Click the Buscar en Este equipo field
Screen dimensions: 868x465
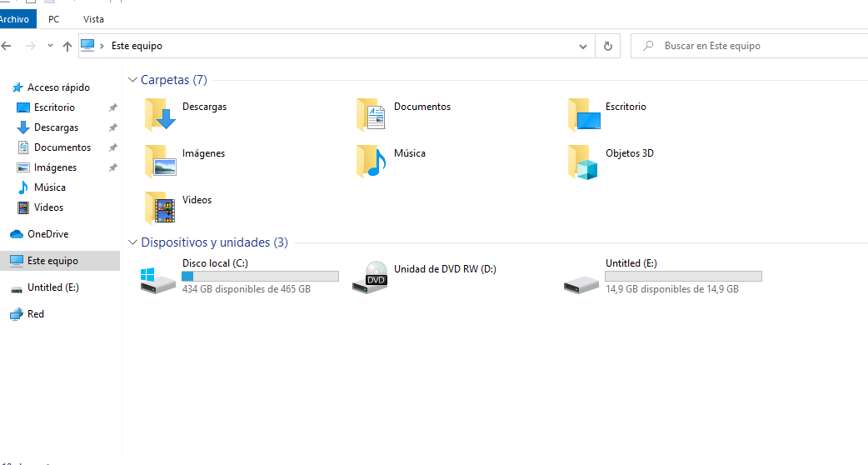click(750, 46)
